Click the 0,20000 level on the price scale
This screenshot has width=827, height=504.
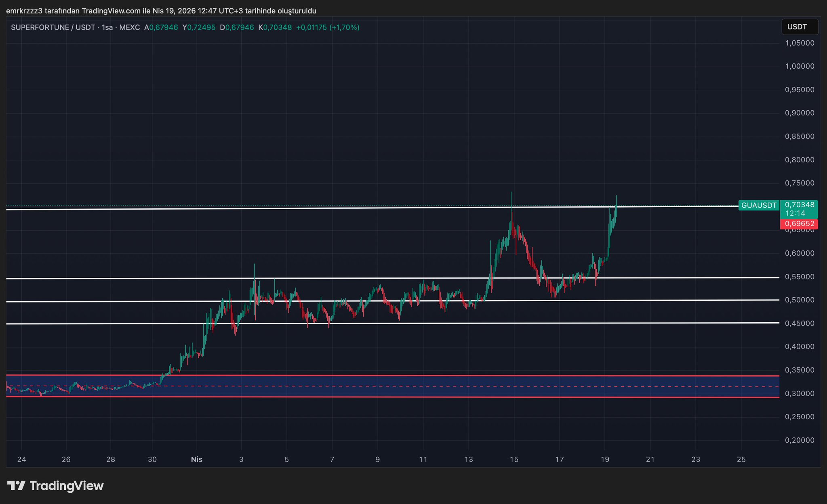click(799, 440)
